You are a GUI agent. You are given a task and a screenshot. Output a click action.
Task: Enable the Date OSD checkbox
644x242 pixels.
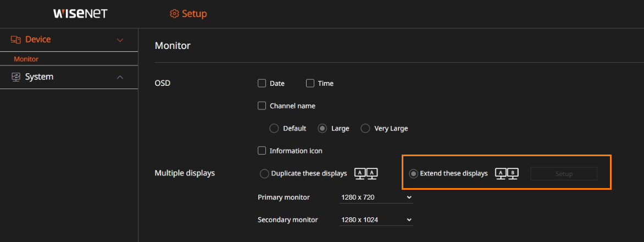[262, 84]
